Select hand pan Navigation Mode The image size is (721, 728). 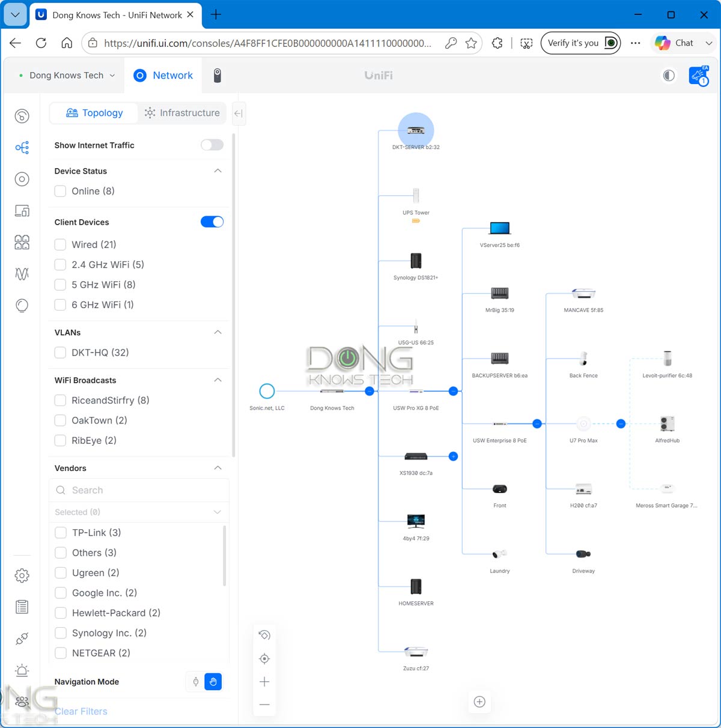(x=213, y=682)
